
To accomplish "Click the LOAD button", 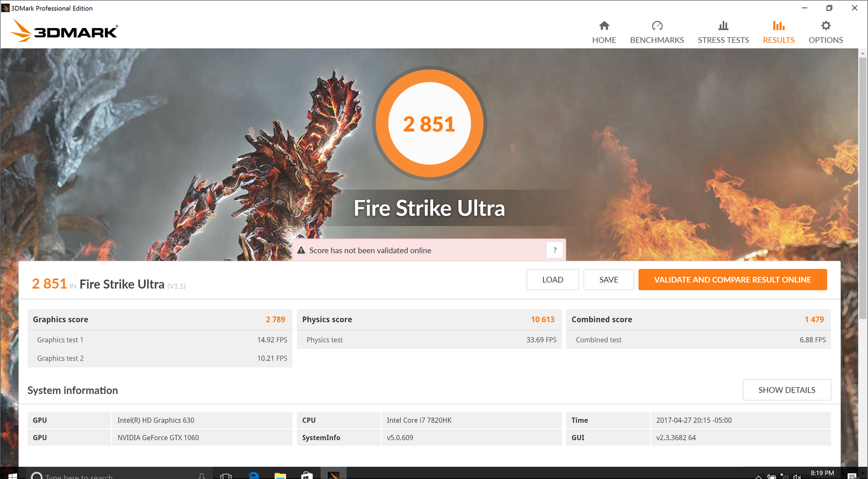I will 552,280.
